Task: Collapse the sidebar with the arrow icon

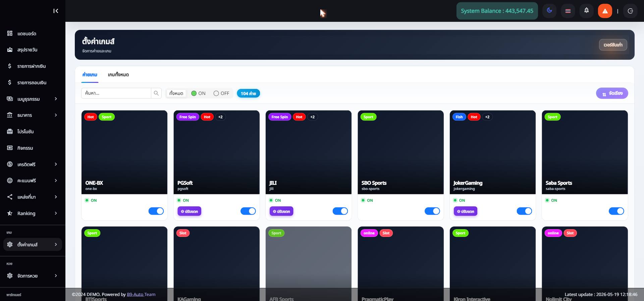Action: 56,11
